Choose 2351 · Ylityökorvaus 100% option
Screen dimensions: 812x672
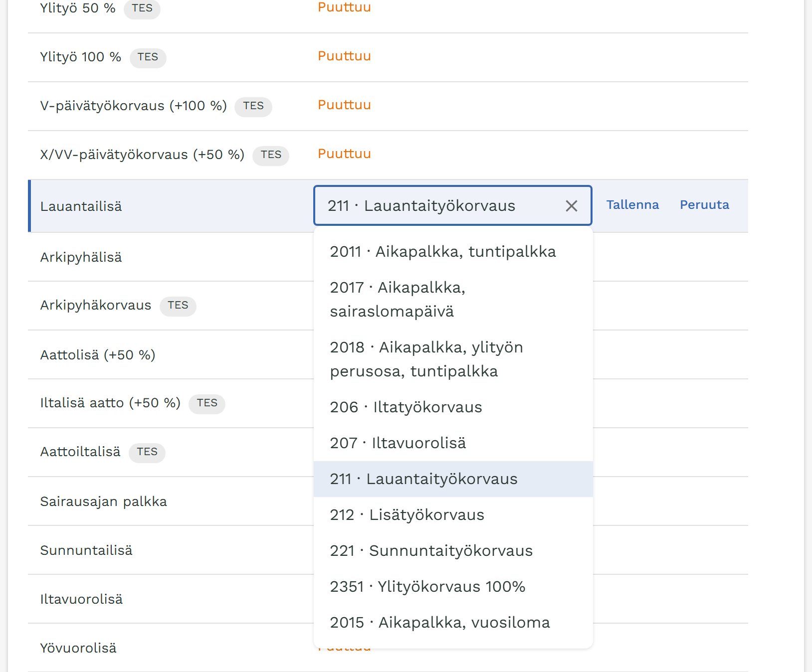(x=453, y=587)
